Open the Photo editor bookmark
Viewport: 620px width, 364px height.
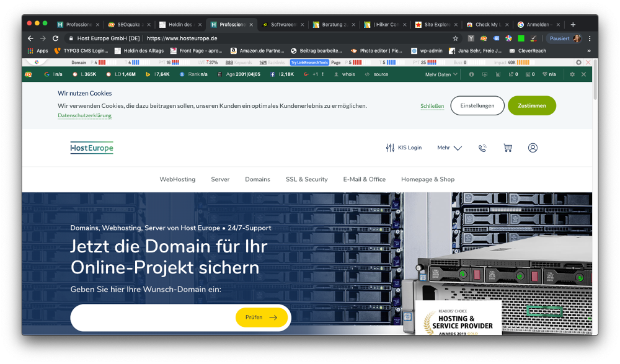click(376, 51)
